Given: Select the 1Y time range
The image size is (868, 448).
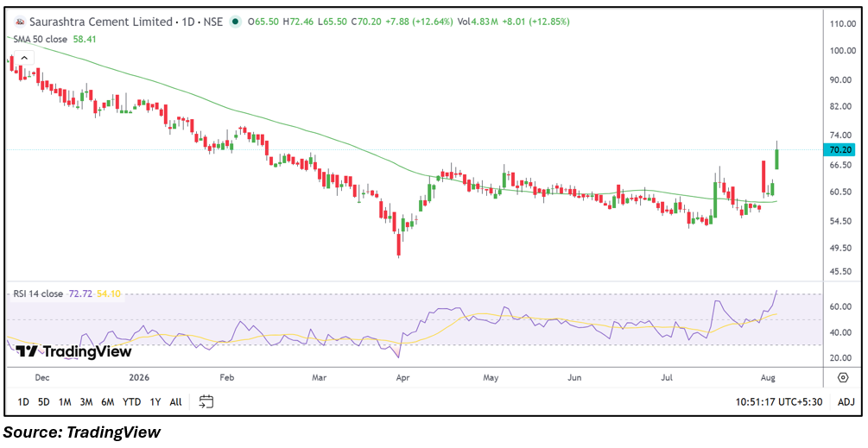Looking at the screenshot, I should (x=155, y=402).
